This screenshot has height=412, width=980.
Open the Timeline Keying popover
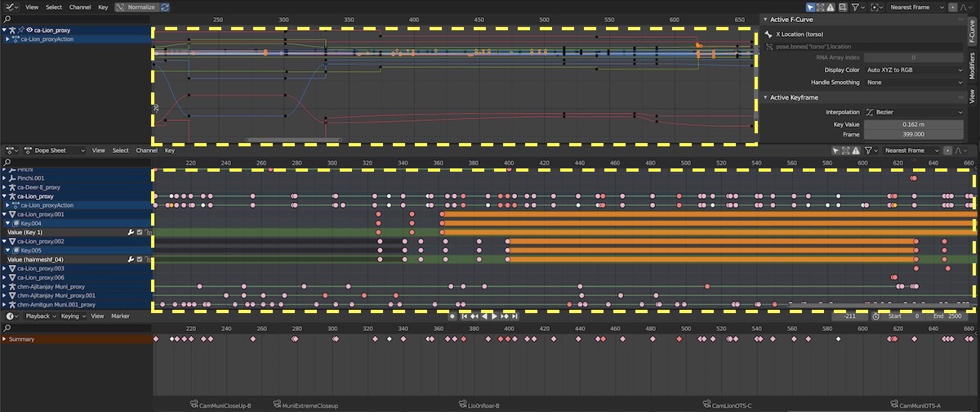click(73, 316)
